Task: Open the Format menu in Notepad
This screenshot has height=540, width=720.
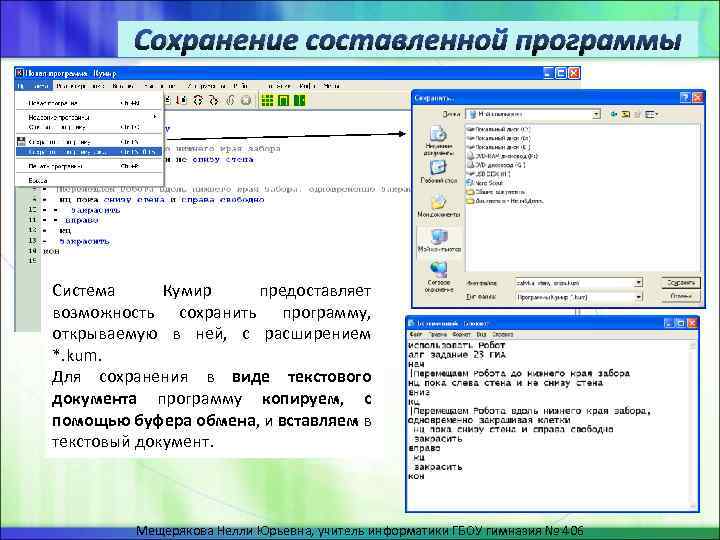Action: tap(461, 334)
